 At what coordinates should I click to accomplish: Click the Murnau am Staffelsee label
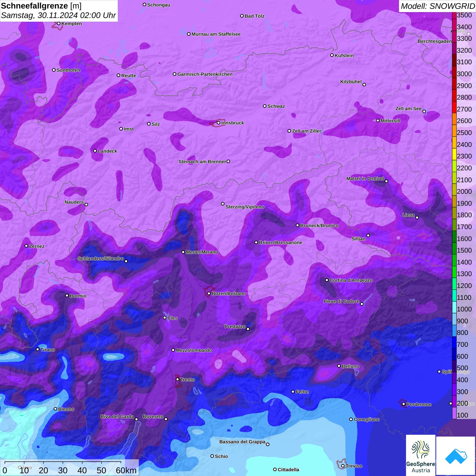tap(216, 34)
